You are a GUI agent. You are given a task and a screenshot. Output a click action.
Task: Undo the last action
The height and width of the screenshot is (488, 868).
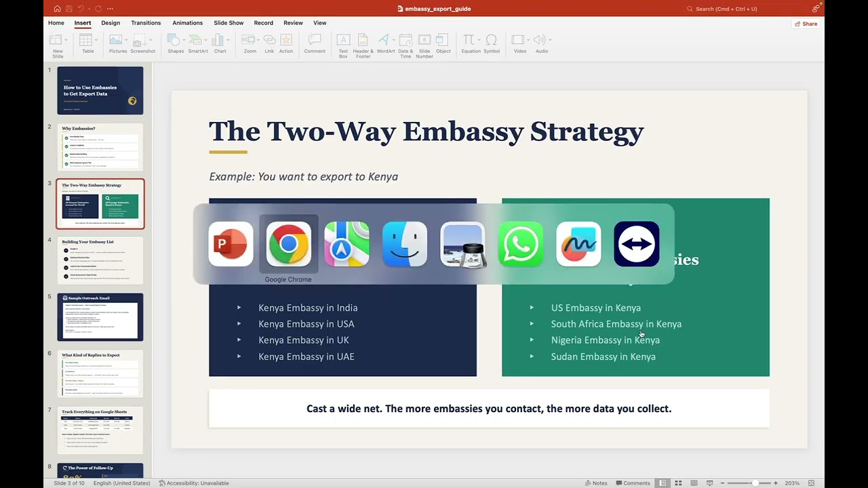click(81, 9)
